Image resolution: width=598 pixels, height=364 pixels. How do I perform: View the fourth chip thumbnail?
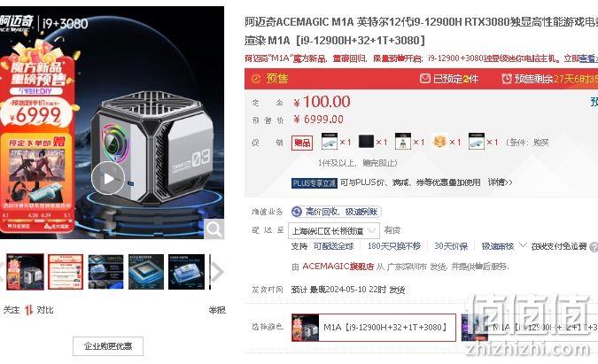(146, 272)
